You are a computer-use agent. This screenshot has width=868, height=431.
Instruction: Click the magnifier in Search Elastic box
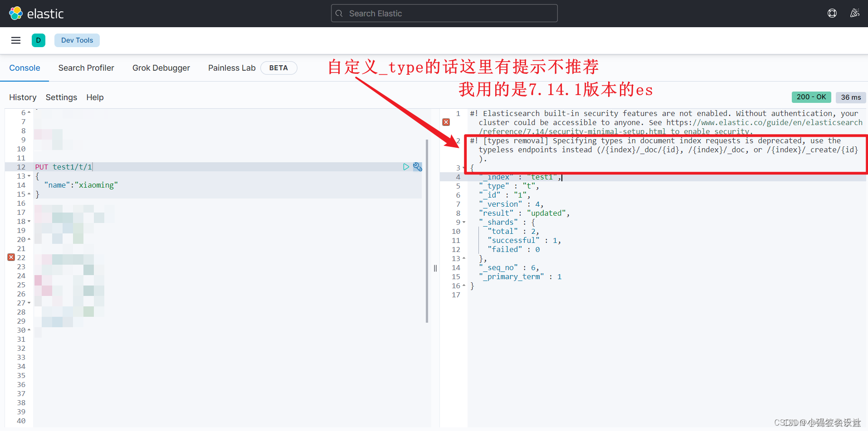pos(339,14)
